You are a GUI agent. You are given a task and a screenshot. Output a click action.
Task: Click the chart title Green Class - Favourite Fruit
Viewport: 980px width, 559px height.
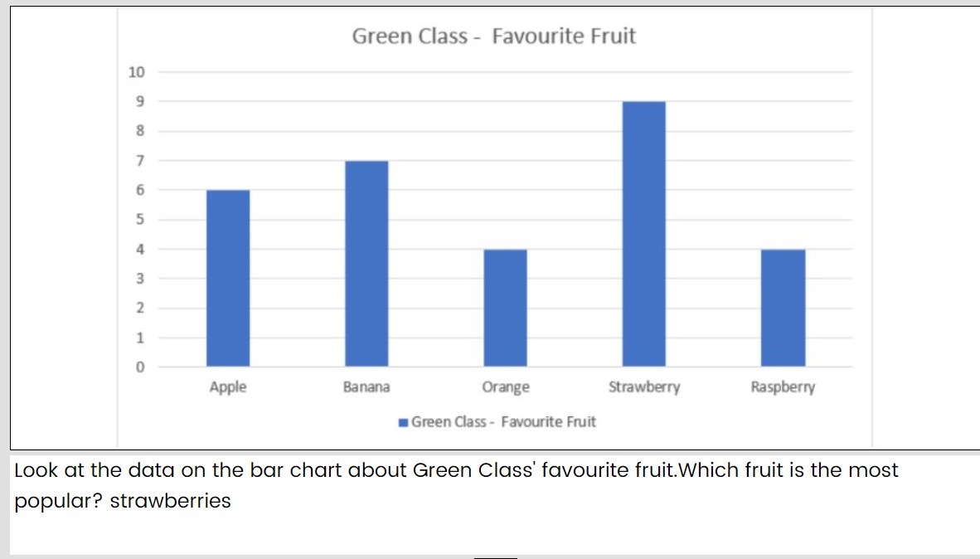(494, 36)
